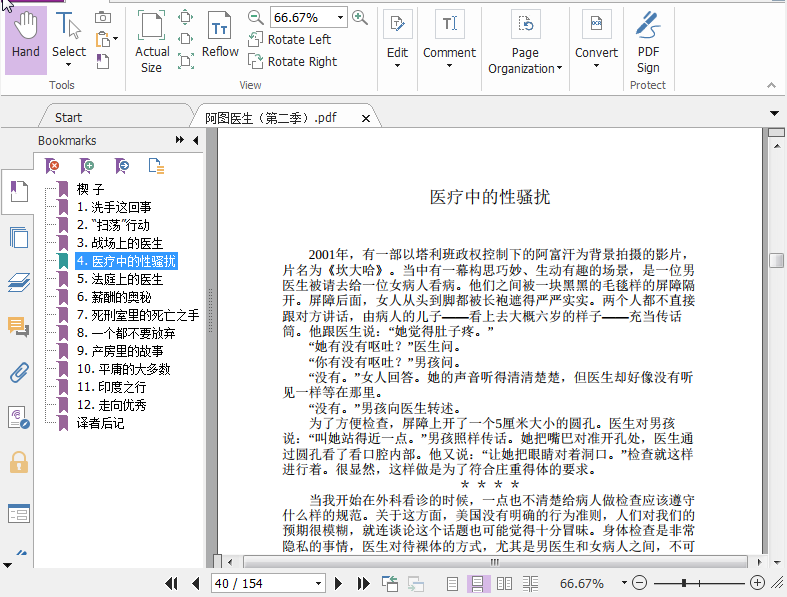The height and width of the screenshot is (597, 787).
Task: Go to the next page
Action: (340, 583)
